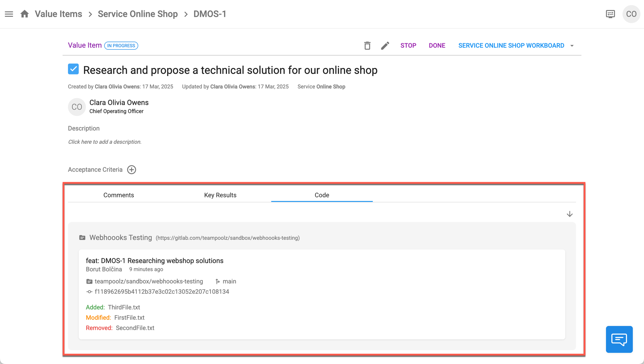Click the 'main' branch name
The height and width of the screenshot is (364, 644).
click(x=229, y=281)
